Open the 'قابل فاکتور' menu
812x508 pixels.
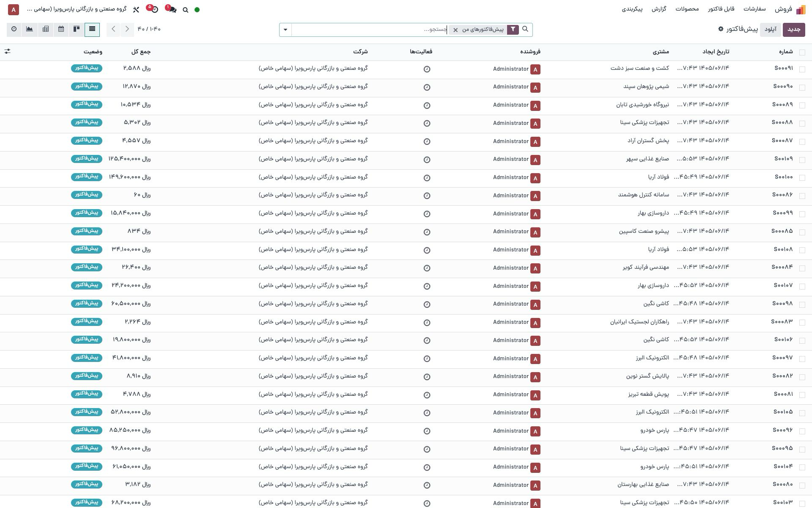[x=721, y=9]
